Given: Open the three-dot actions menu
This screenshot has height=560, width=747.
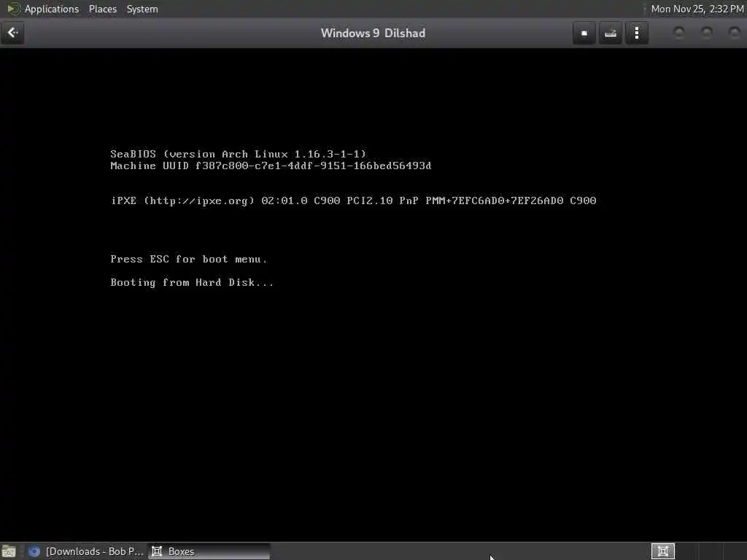Looking at the screenshot, I should click(637, 34).
